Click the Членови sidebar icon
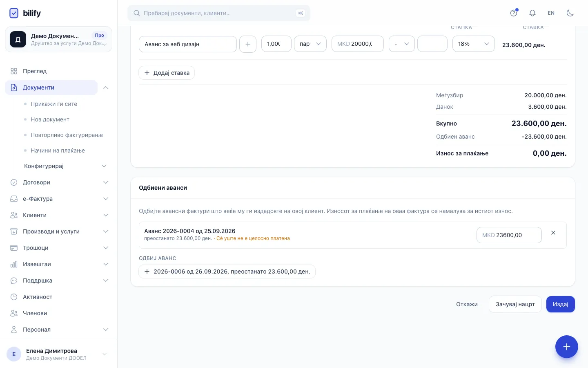Image resolution: width=588 pixels, height=368 pixels. 14,313
